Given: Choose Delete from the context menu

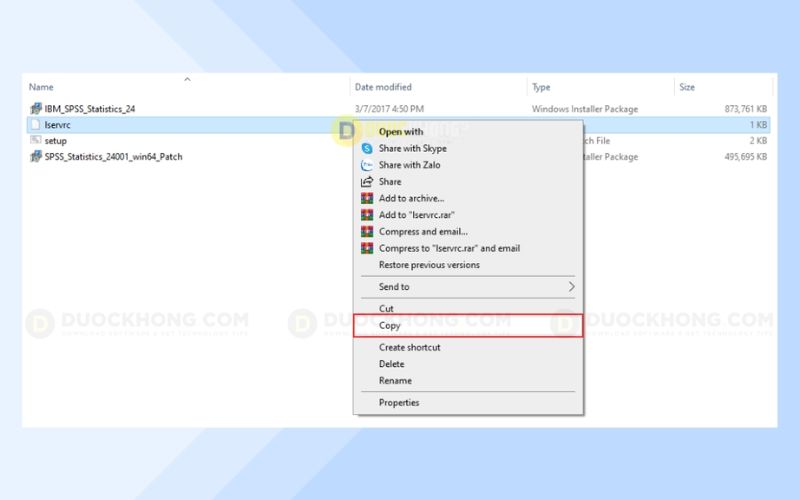Looking at the screenshot, I should [x=391, y=364].
